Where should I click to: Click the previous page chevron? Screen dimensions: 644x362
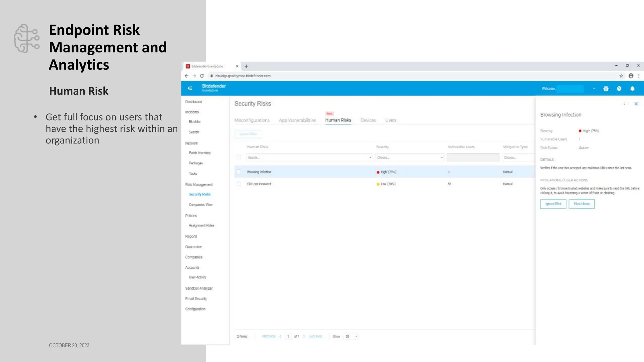280,337
